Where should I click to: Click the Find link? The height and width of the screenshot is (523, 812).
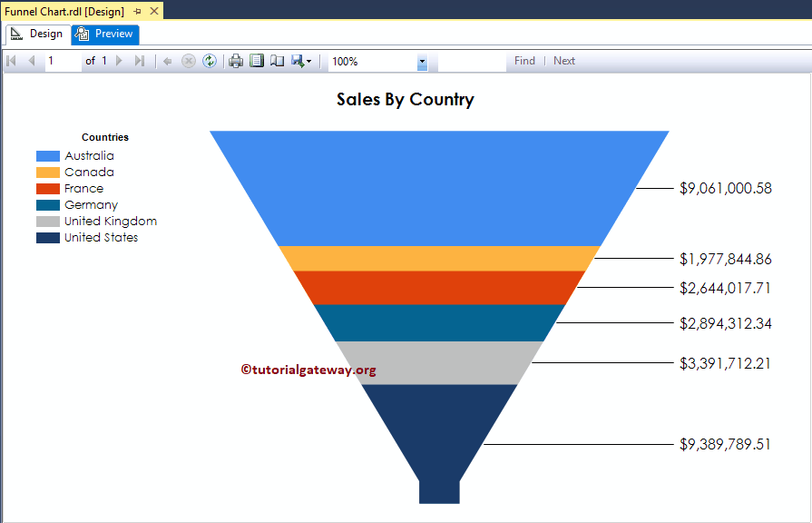pyautogui.click(x=524, y=60)
